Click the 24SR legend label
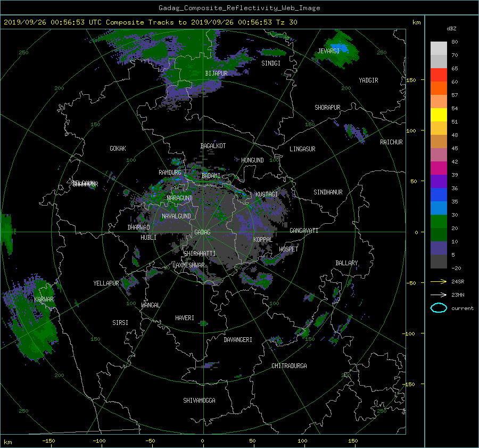Image resolution: width=479 pixels, height=448 pixels. [458, 282]
